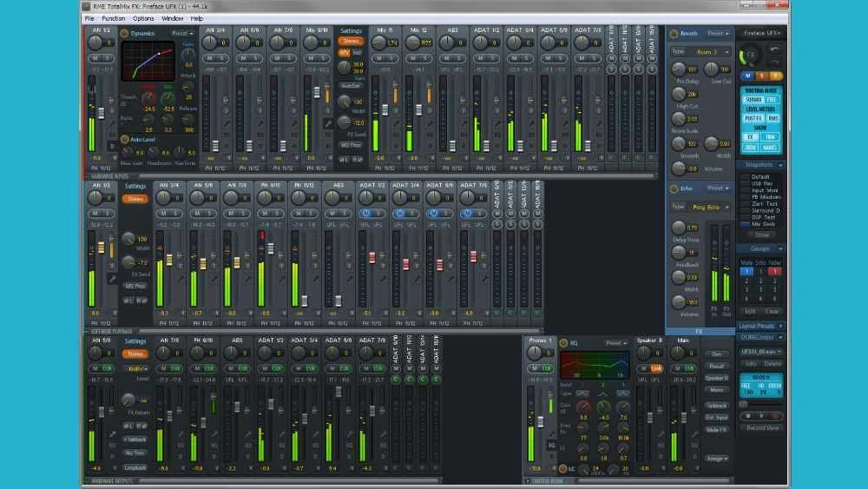This screenshot has height=489, width=868.
Task: Click the EQ frequency response display
Action: (x=595, y=365)
